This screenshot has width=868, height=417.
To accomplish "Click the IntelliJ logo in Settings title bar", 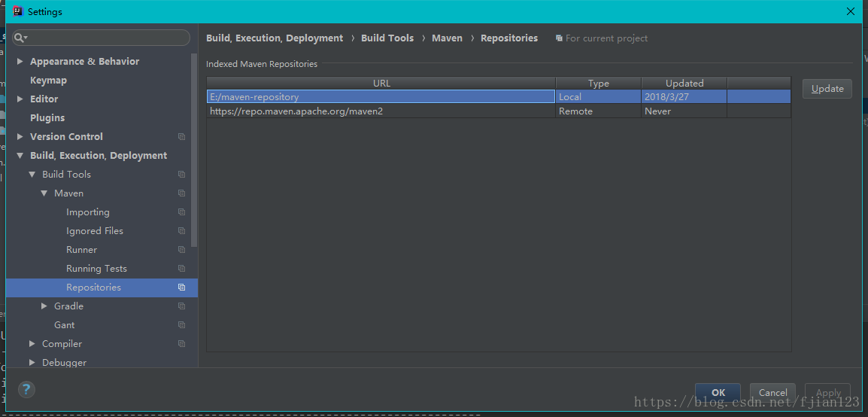I will [x=17, y=11].
